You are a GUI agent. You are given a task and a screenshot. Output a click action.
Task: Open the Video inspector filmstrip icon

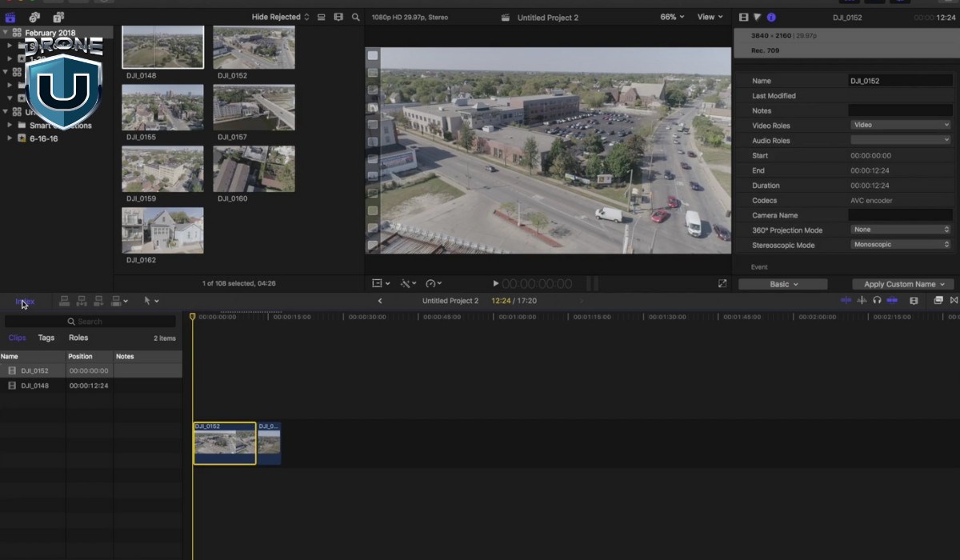click(744, 17)
